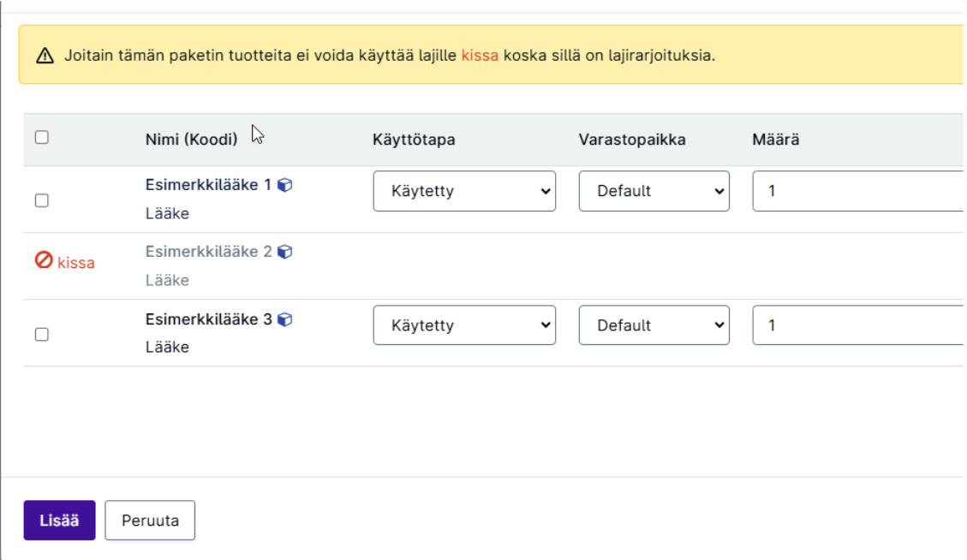Image resolution: width=967 pixels, height=560 pixels.
Task: Toggle the select-all checkbox in the table header
Action: pyautogui.click(x=42, y=137)
